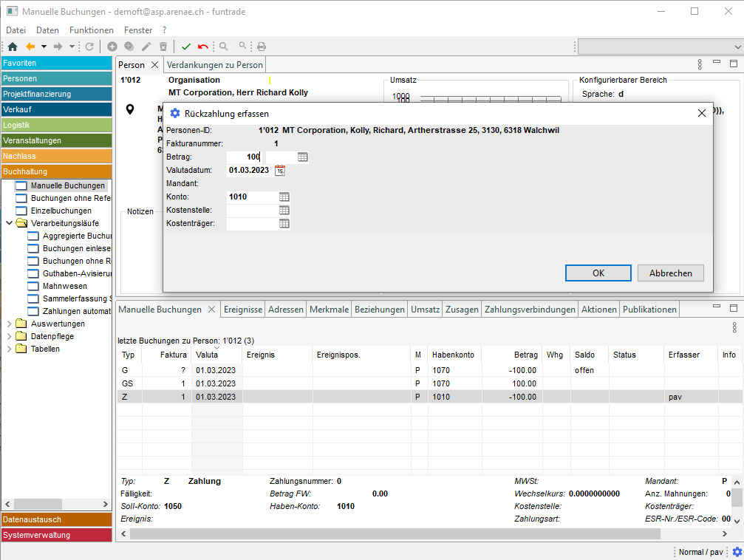Click the red undo arrow icon
Image resolution: width=744 pixels, height=560 pixels.
coord(202,47)
